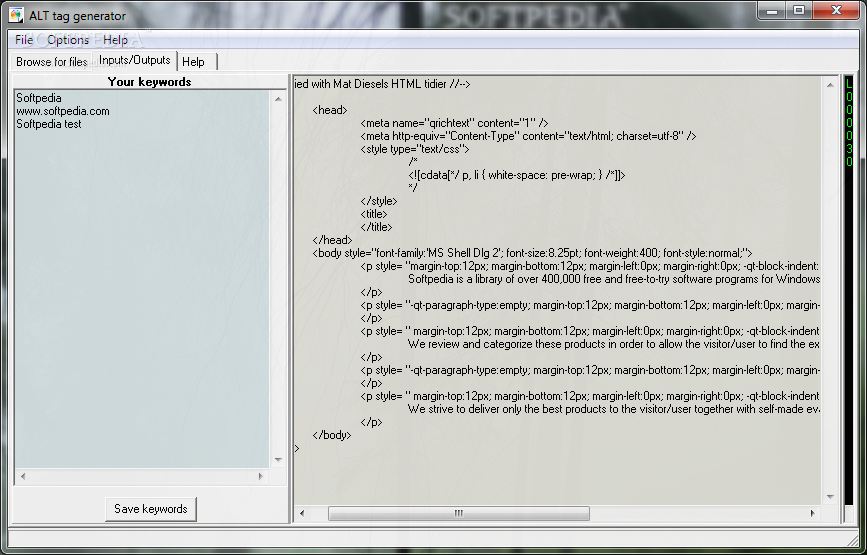Click the HTML output scroll down arrow
Screen dimensions: 867x555
coord(830,496)
